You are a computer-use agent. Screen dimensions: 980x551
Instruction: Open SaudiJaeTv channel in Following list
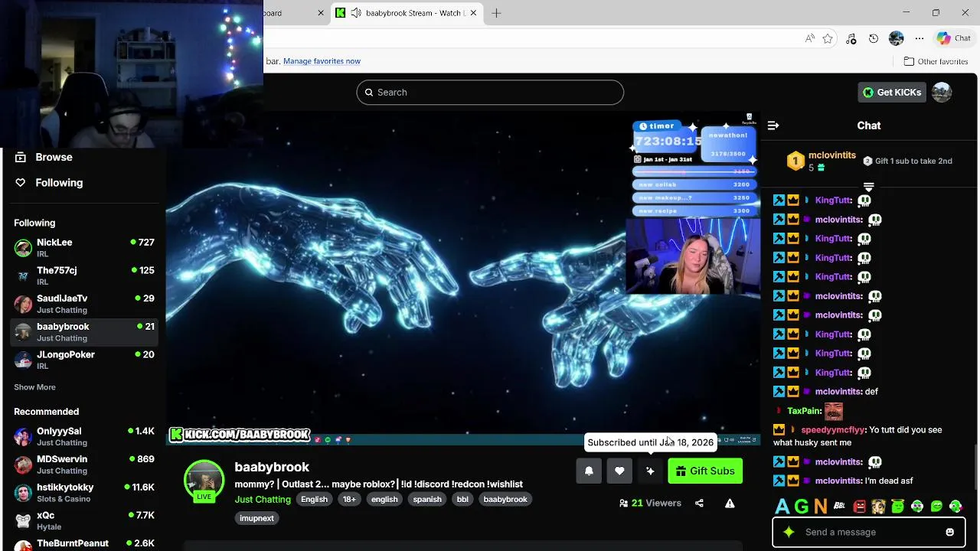pyautogui.click(x=85, y=304)
